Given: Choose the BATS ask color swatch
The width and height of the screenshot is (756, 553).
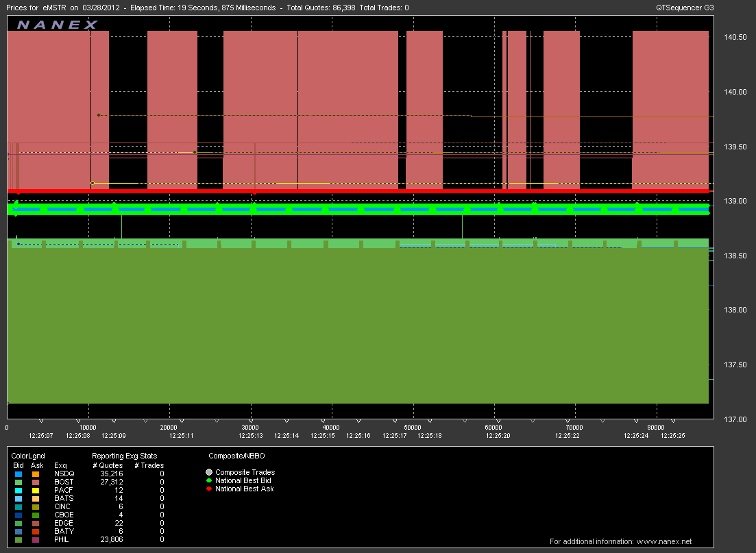Looking at the screenshot, I should pyautogui.click(x=36, y=498).
